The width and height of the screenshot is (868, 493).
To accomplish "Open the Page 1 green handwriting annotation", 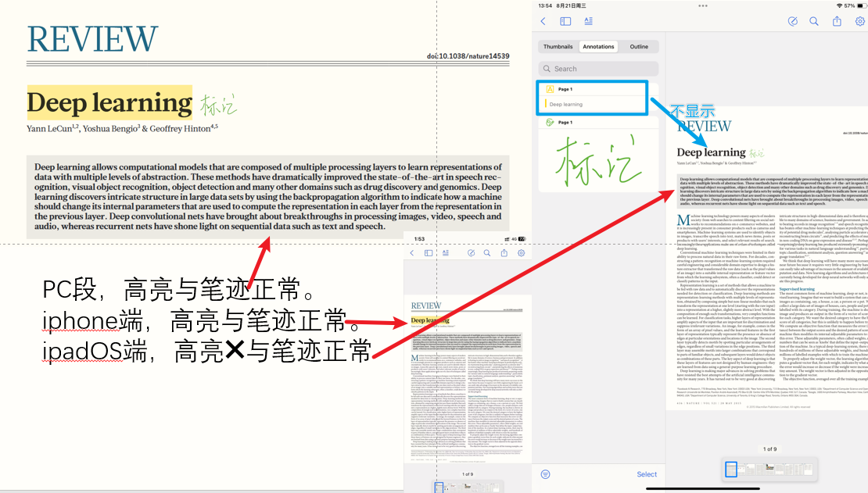I will [x=598, y=155].
